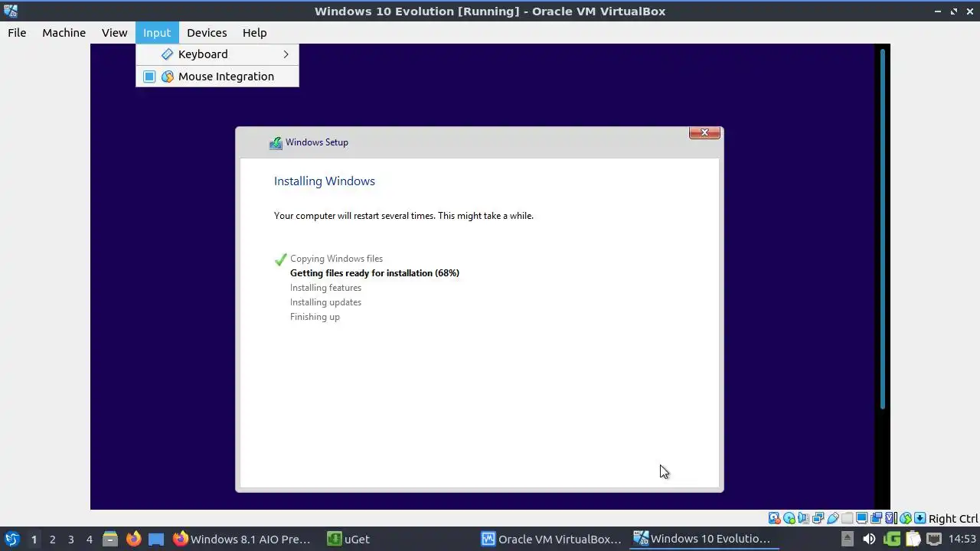The height and width of the screenshot is (551, 980).
Task: Click Getting files ready for installation (68%)
Action: pyautogui.click(x=374, y=273)
